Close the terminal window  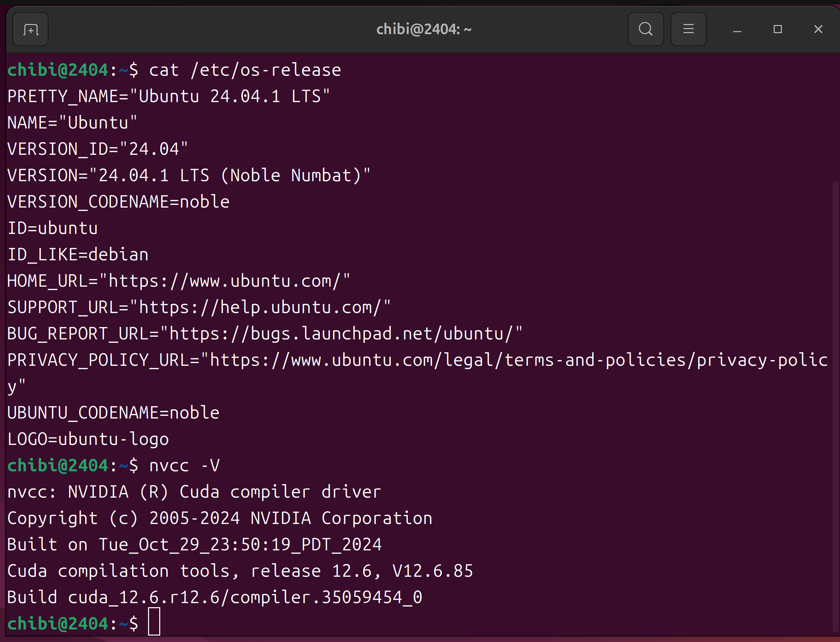(x=818, y=29)
